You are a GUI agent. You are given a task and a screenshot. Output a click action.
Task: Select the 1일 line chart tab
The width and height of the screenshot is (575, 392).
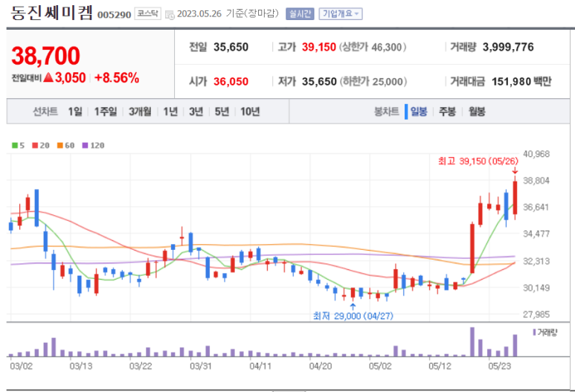(x=75, y=112)
